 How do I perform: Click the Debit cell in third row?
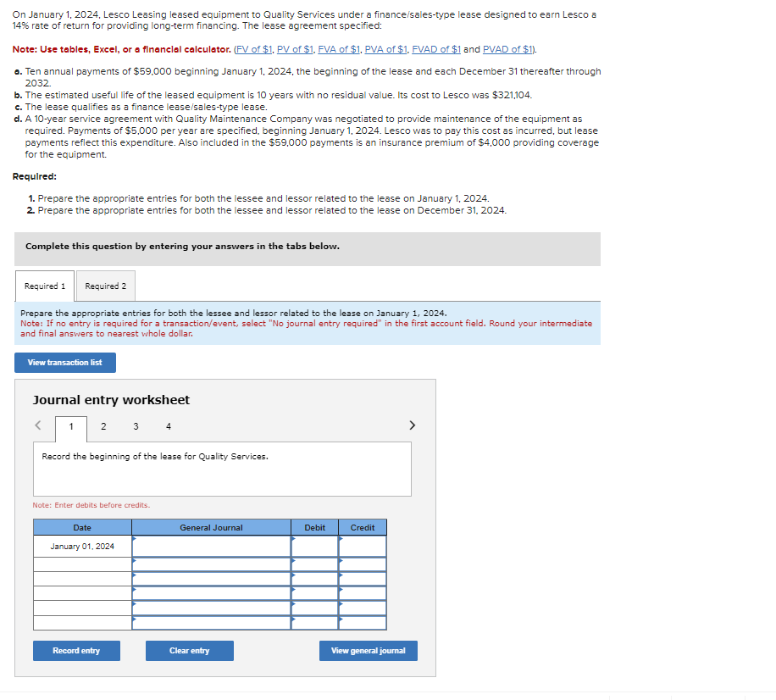tap(315, 579)
